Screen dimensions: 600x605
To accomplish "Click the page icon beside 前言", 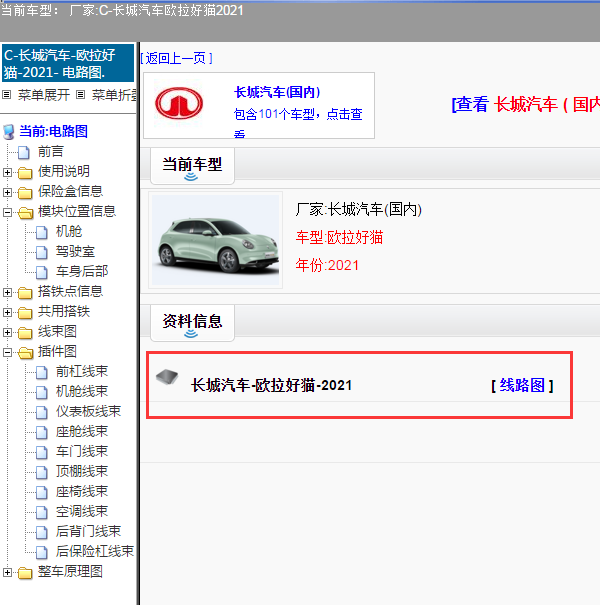I will point(24,152).
